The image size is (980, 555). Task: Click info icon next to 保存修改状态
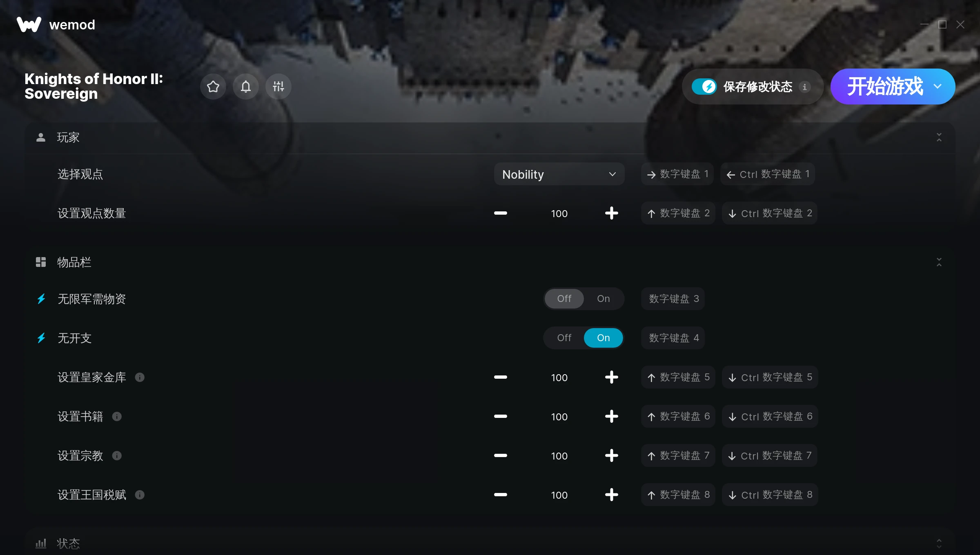(804, 87)
